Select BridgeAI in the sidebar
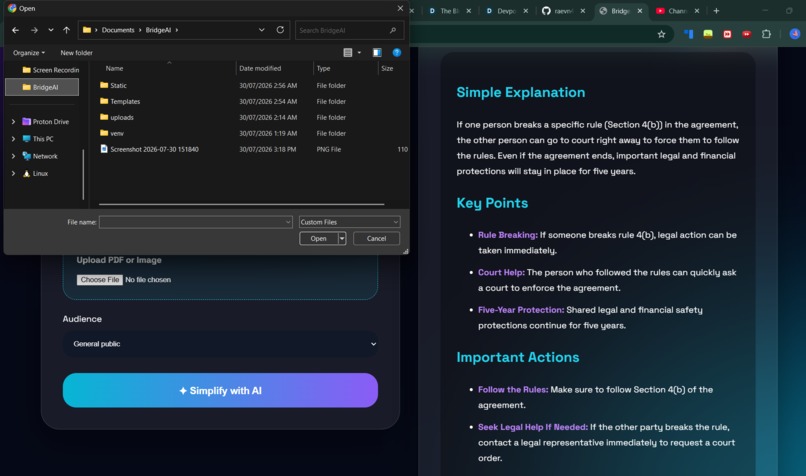This screenshot has width=806, height=476. (42, 87)
